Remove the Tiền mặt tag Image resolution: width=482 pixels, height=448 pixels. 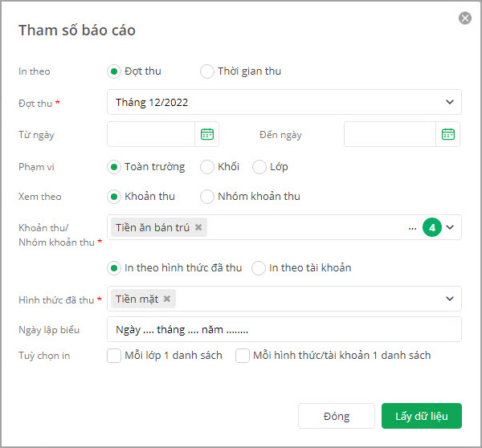point(166,299)
